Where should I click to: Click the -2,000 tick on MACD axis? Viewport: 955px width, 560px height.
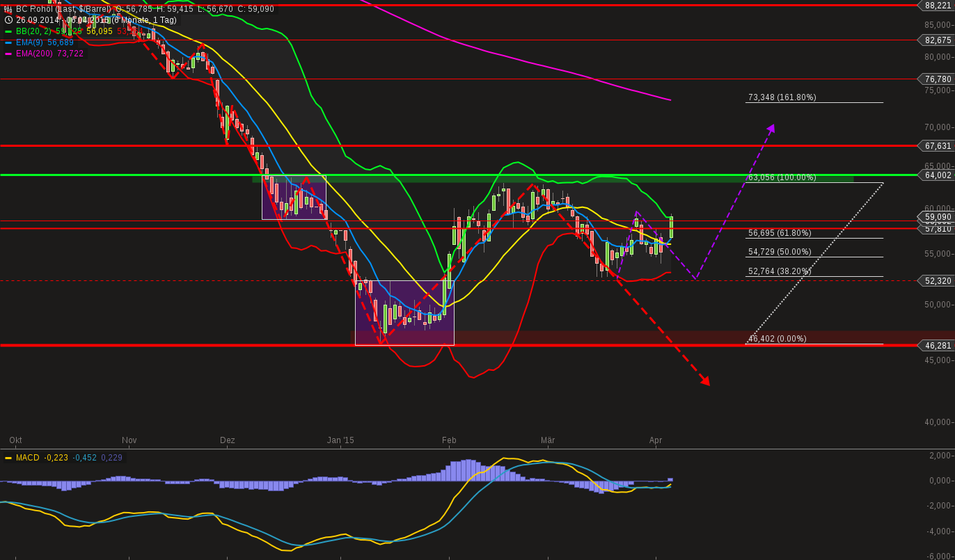pyautogui.click(x=939, y=506)
